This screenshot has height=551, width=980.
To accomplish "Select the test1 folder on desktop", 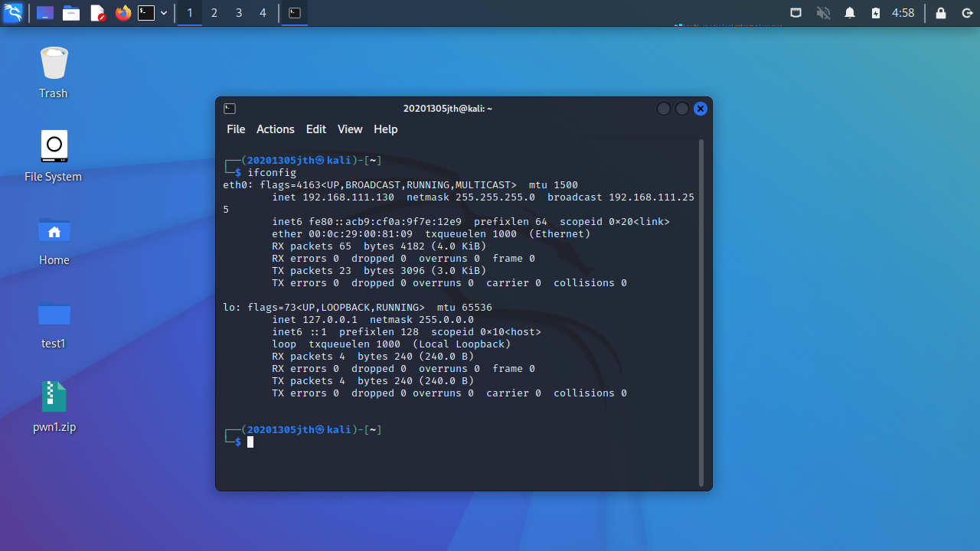I will [x=54, y=323].
